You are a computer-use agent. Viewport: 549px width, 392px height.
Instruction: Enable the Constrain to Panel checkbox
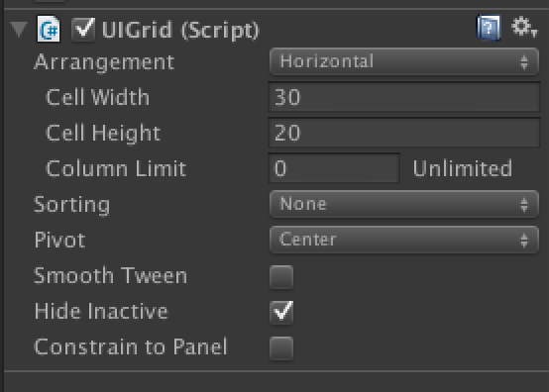281,347
